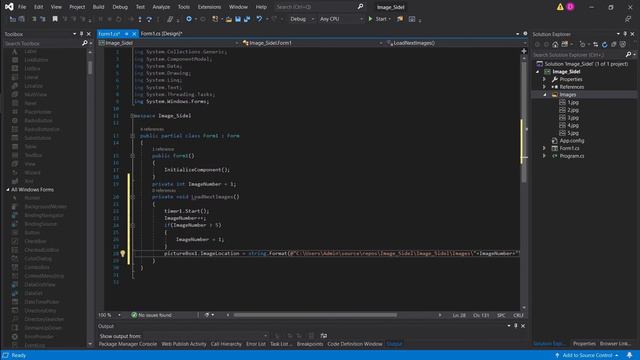This screenshot has height=360, width=640.
Task: Click the Toolbox search magnifier icon
Action: (84, 43)
